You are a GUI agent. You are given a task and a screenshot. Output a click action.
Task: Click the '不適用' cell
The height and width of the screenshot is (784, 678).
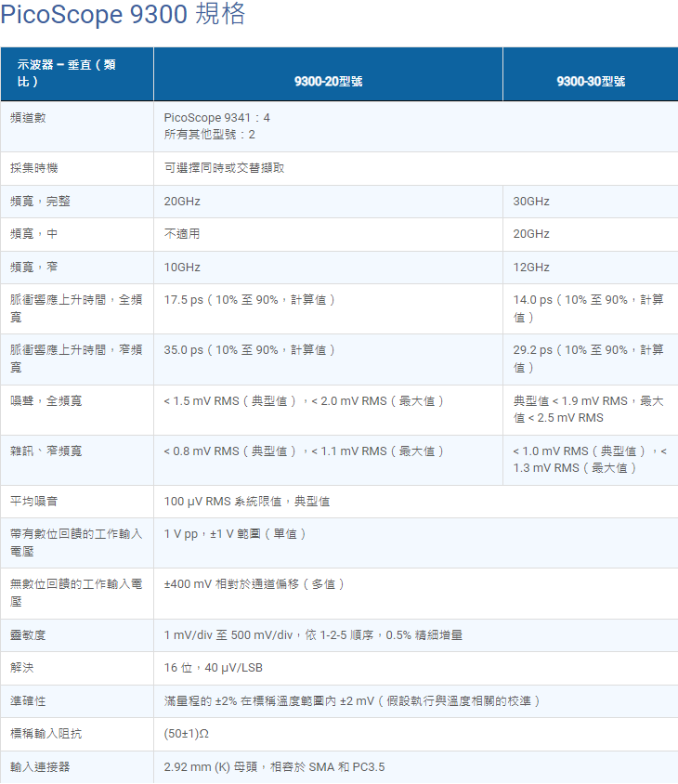point(182,233)
